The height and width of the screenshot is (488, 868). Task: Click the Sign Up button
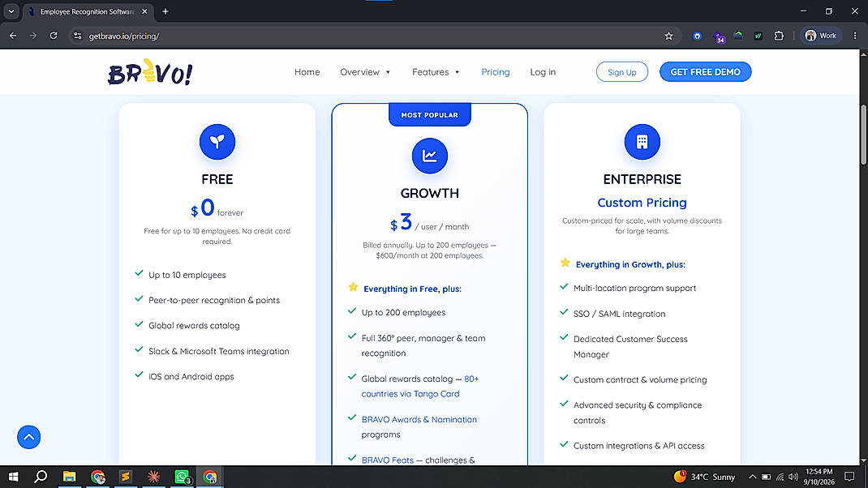(621, 72)
